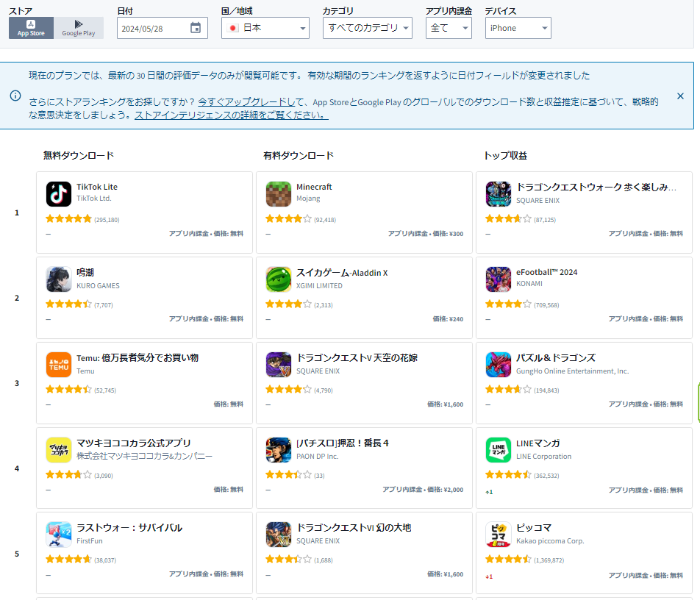Open the ドラゴンクエストVI app icon
This screenshot has width=700, height=600.
tap(279, 535)
